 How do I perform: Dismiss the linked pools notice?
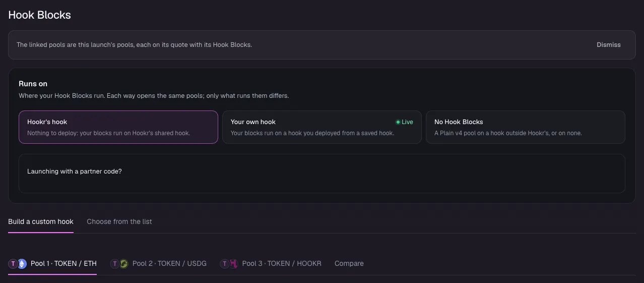(608, 45)
